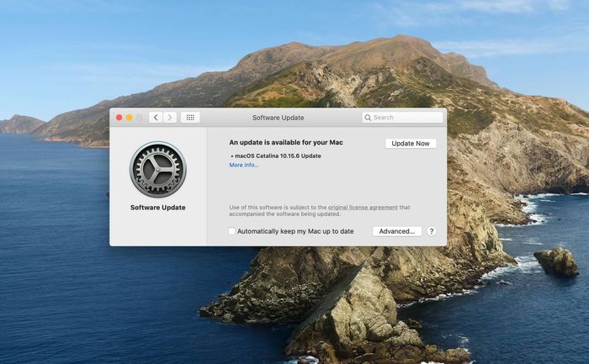The height and width of the screenshot is (364, 589).
Task: Go back with the left chevron button
Action: coord(156,118)
